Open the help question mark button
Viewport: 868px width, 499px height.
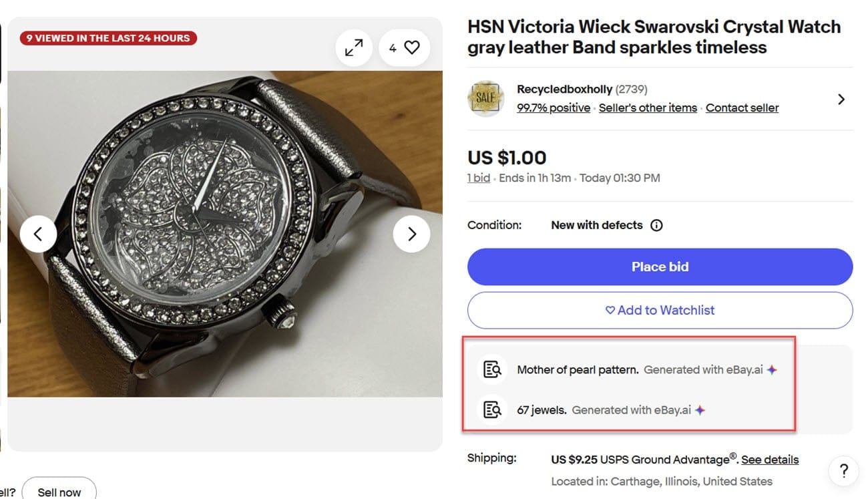(x=843, y=470)
